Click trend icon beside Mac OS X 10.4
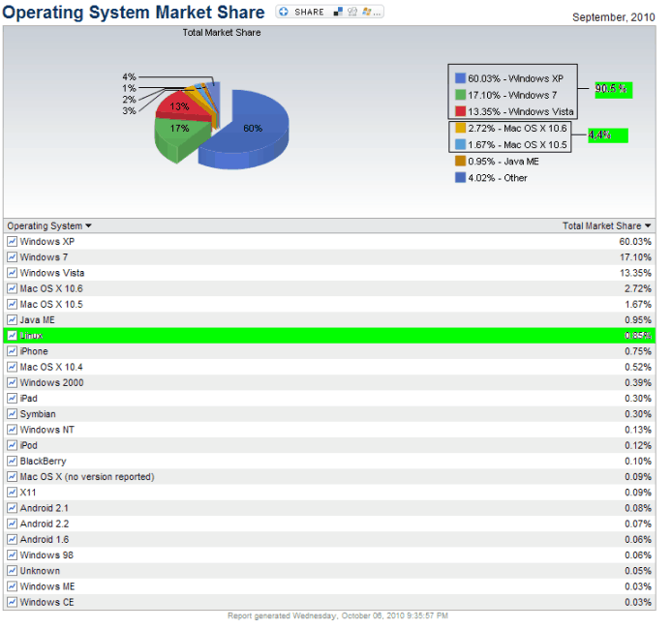Image resolution: width=672 pixels, height=629 pixels. click(12, 367)
